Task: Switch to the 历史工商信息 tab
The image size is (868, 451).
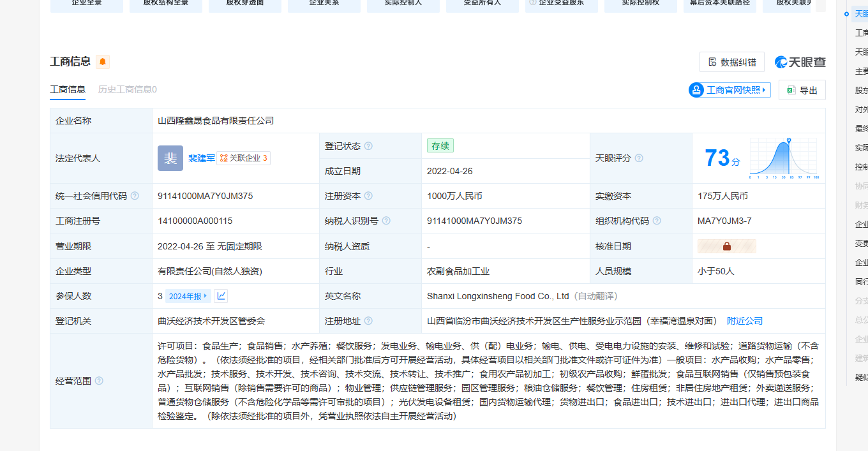Action: pos(127,89)
